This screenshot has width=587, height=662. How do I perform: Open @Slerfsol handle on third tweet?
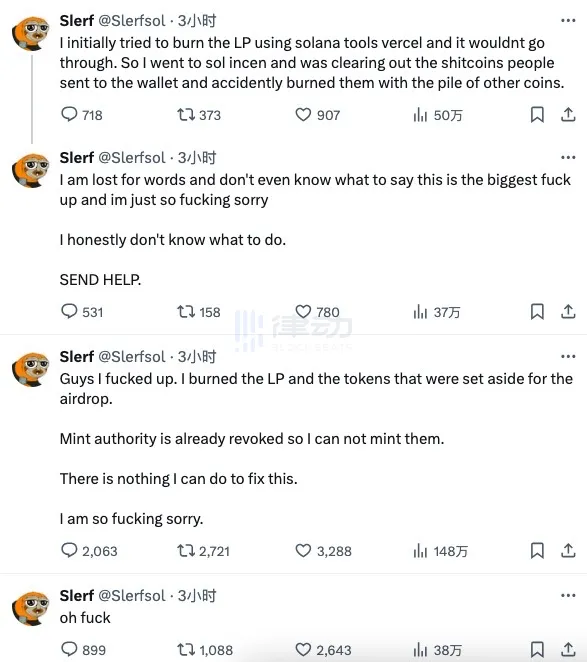[x=132, y=357]
